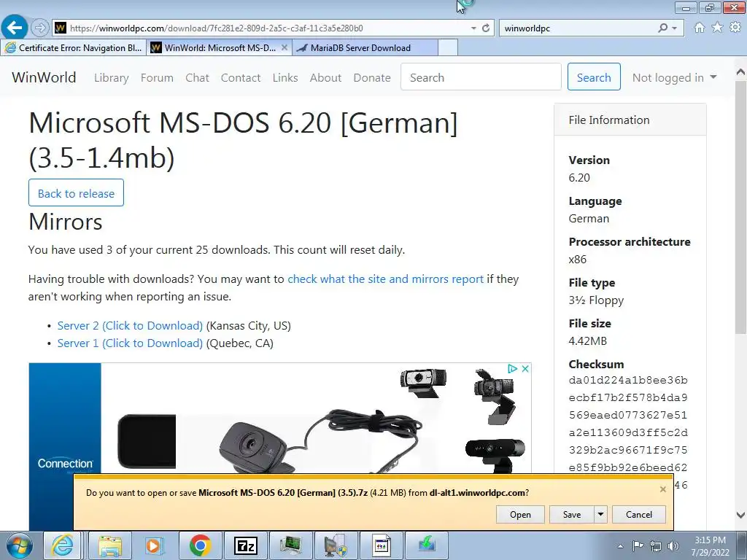This screenshot has width=747, height=560.
Task: Open Donate in the WinWorld navbar
Action: coord(372,77)
